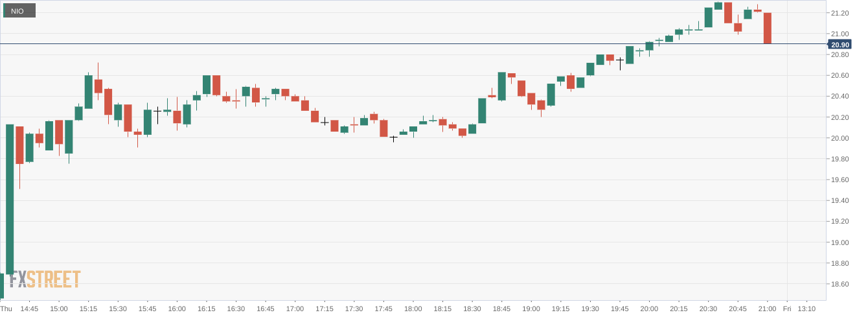868x317 pixels.
Task: Click the 18:00 time axis label
Action: pyautogui.click(x=413, y=309)
